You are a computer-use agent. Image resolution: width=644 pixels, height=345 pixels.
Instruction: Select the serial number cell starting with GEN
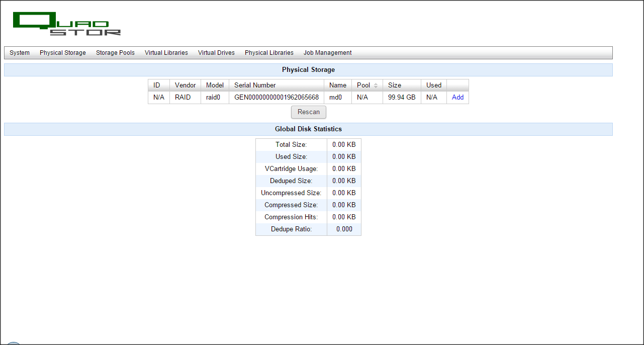(x=276, y=98)
